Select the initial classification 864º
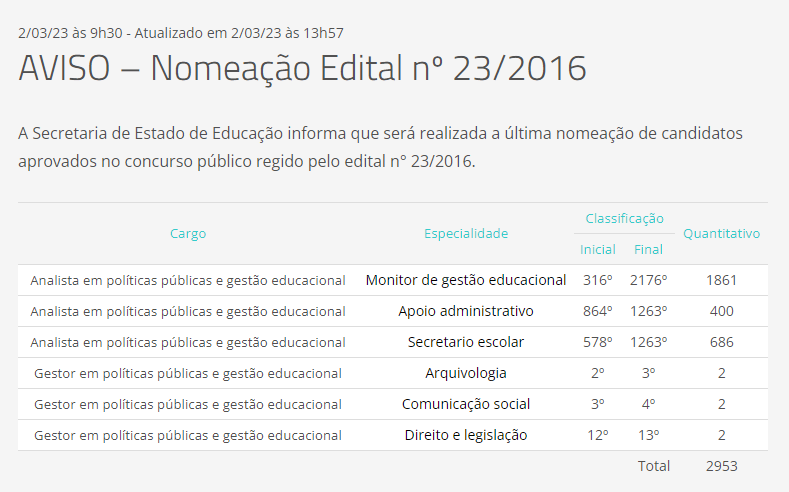 pyautogui.click(x=598, y=311)
